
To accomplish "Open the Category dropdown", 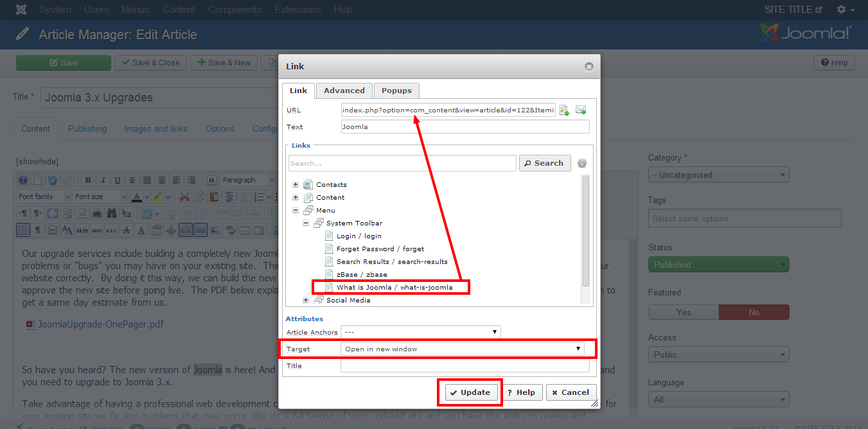I will tap(719, 175).
